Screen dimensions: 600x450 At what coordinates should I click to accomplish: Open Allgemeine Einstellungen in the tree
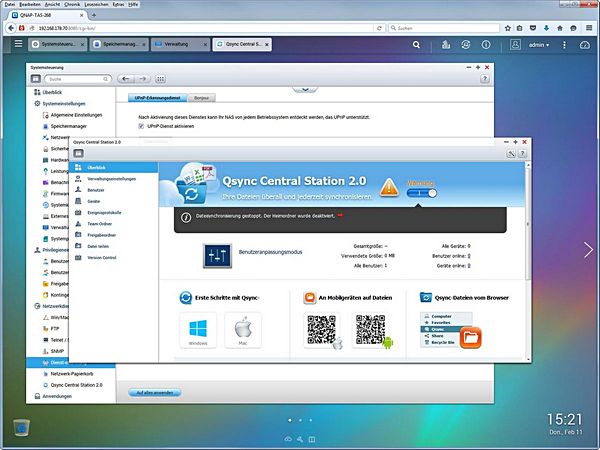(76, 115)
